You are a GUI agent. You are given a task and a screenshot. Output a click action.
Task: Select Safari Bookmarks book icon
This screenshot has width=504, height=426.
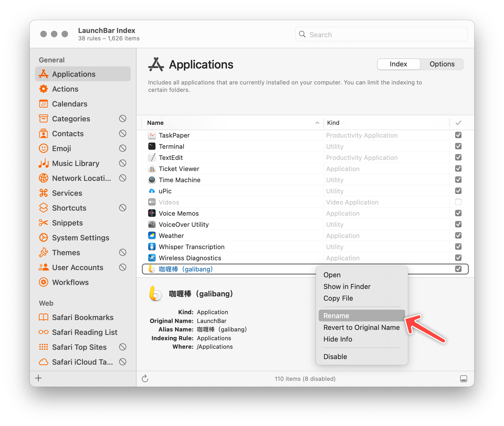pyautogui.click(x=44, y=317)
